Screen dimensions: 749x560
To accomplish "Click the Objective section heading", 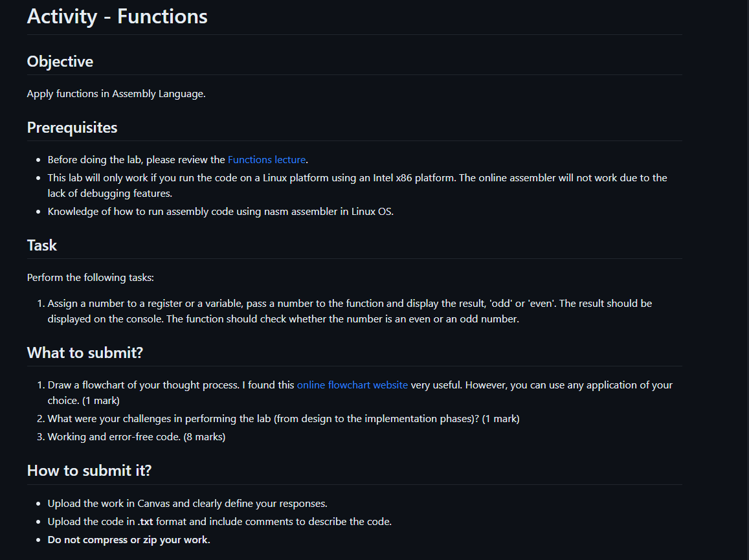I will point(60,62).
